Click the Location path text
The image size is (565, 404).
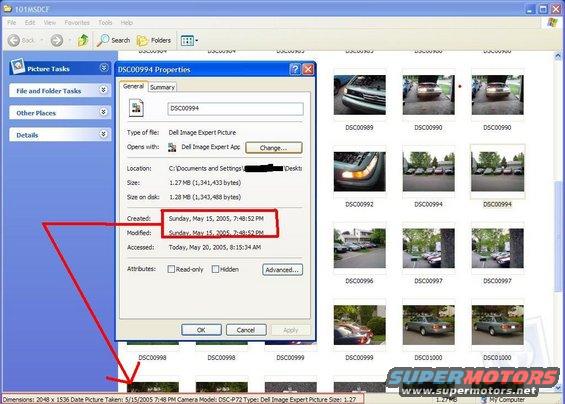point(235,168)
